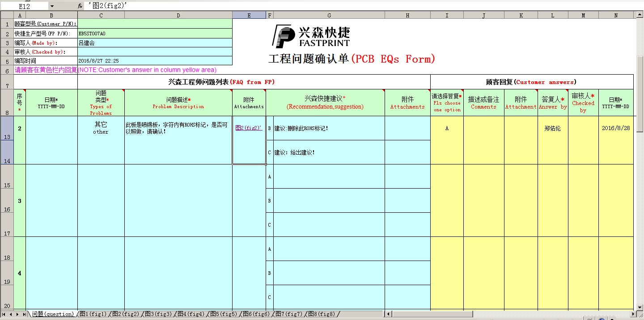Click the 顾客型号 (Customer P/N) label cell
Viewport: 644px width, 320px height.
tap(46, 24)
